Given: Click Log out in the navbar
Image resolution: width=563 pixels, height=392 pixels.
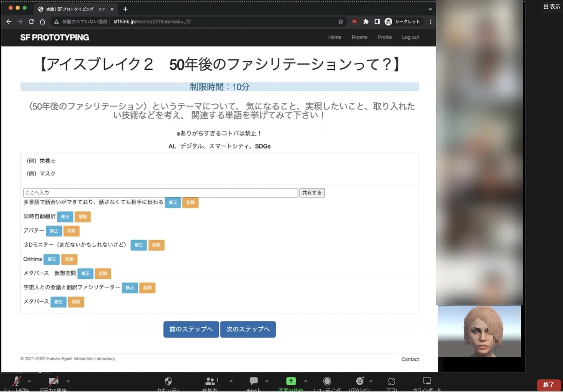Looking at the screenshot, I should 410,37.
